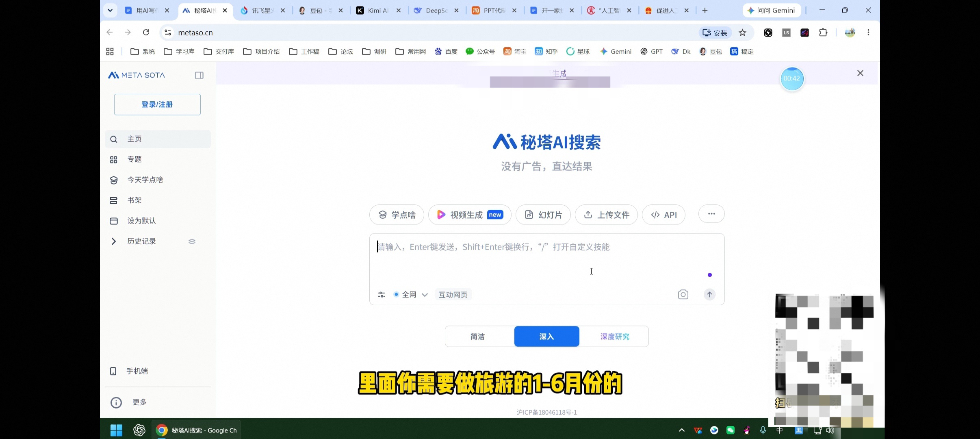Open 今天学点啥 in the sidebar

click(158, 180)
